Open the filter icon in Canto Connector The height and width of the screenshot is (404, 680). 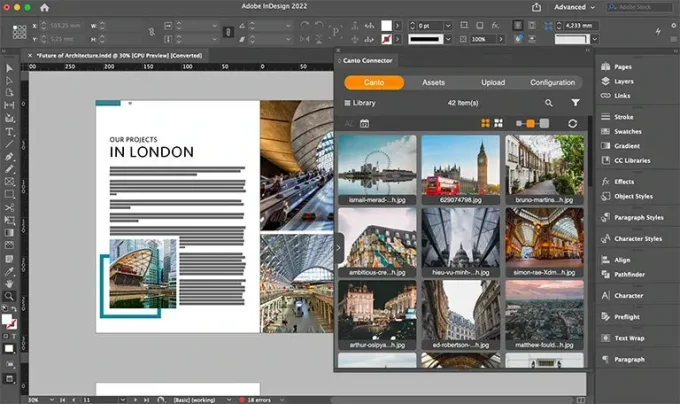click(x=575, y=102)
